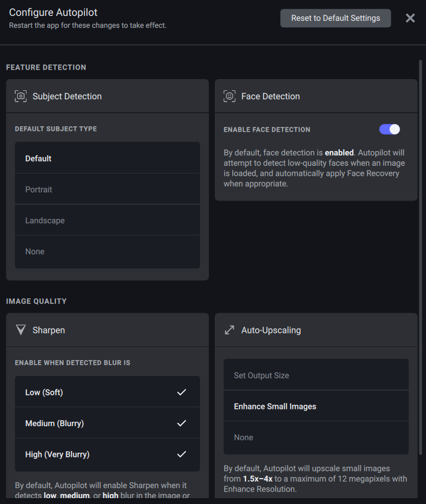Select Landscape as default subject type
Viewport: 426px width, 504px height.
[107, 220]
